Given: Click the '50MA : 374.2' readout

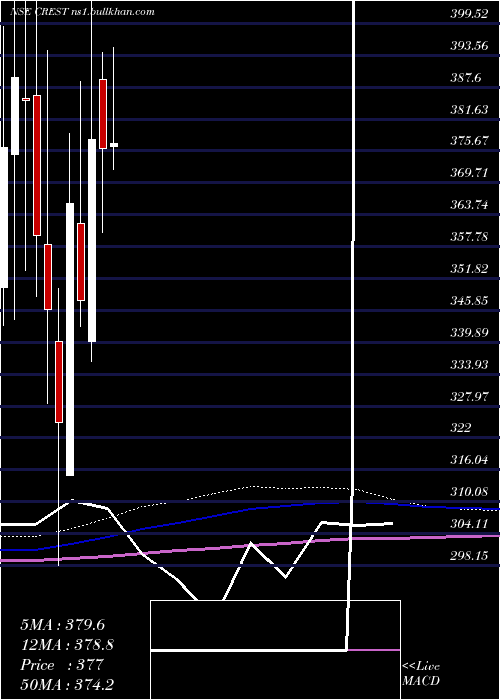Looking at the screenshot, I should click(x=69, y=684).
